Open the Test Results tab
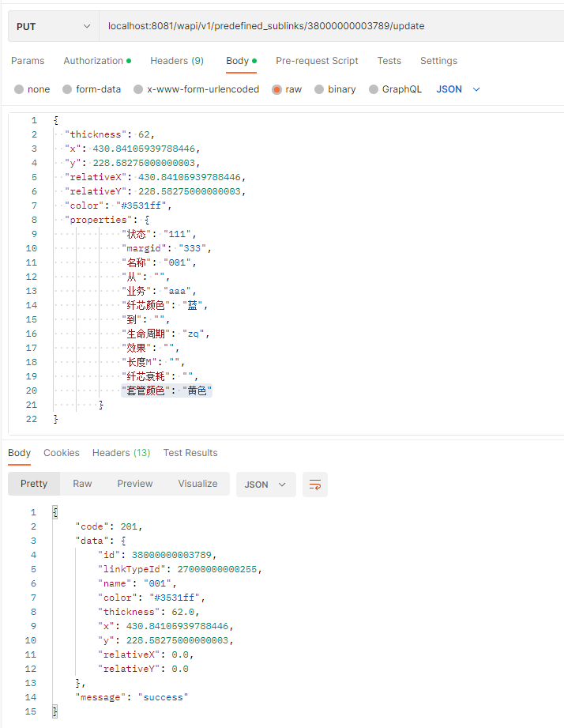This screenshot has height=728, width=564. 190,453
